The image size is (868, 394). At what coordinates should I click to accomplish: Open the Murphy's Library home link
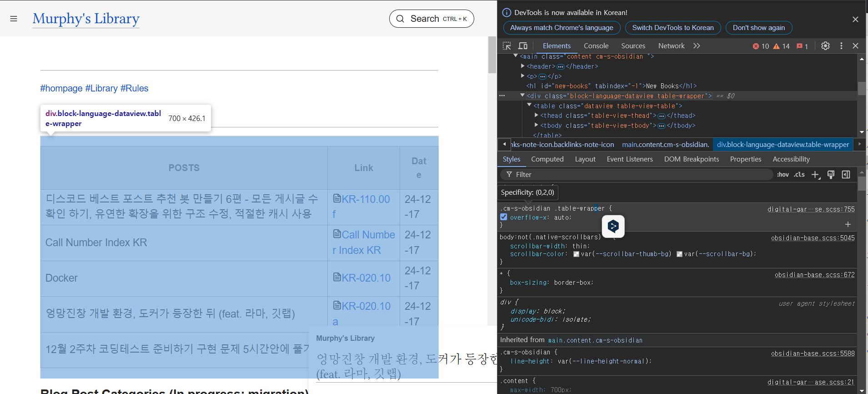86,19
